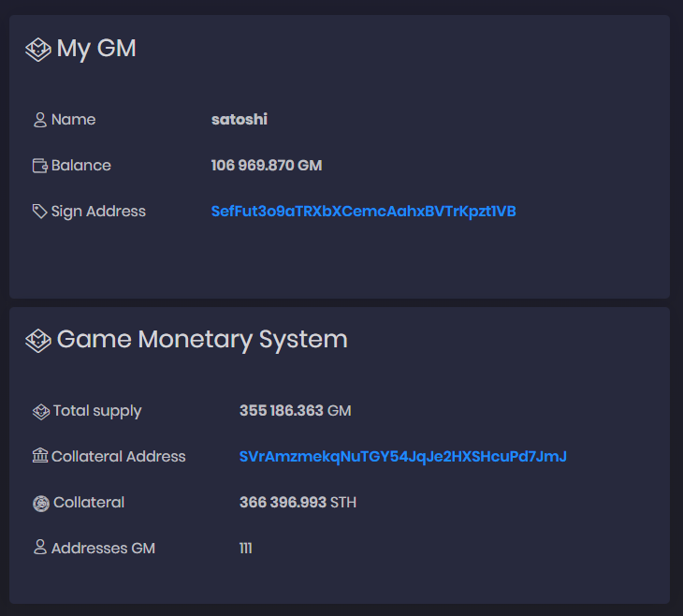Click the wallet icon beside Balance

[40, 166]
